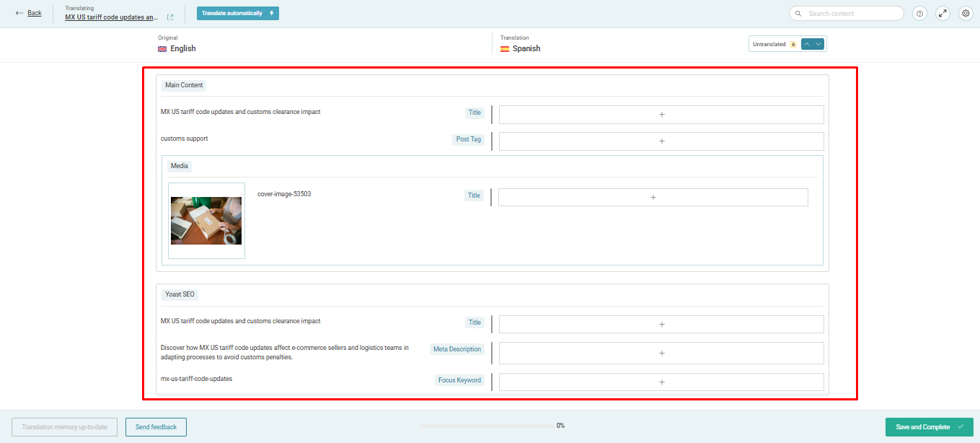Toggle fullscreen with the expand arrows icon
This screenshot has height=443, width=980.
coord(943,14)
